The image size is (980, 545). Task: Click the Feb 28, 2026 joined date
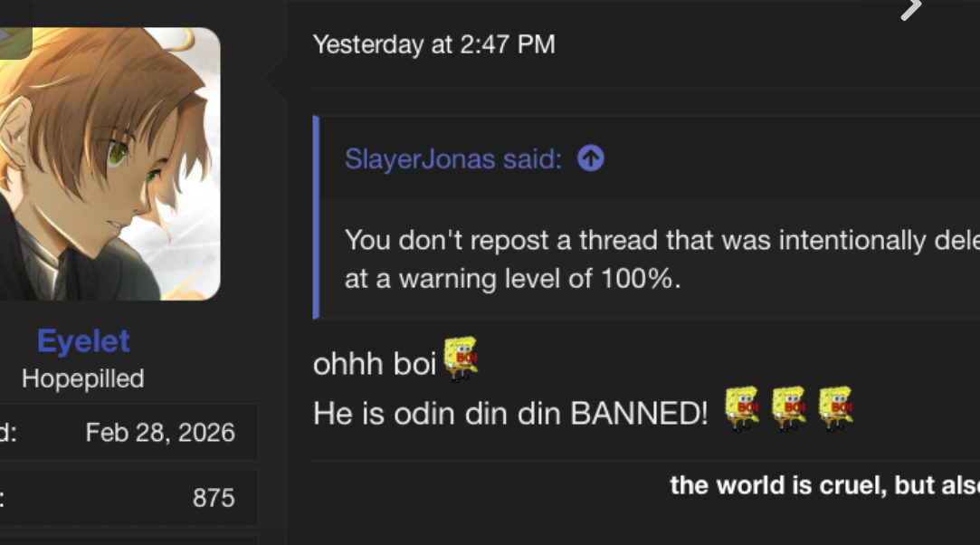pyautogui.click(x=160, y=433)
